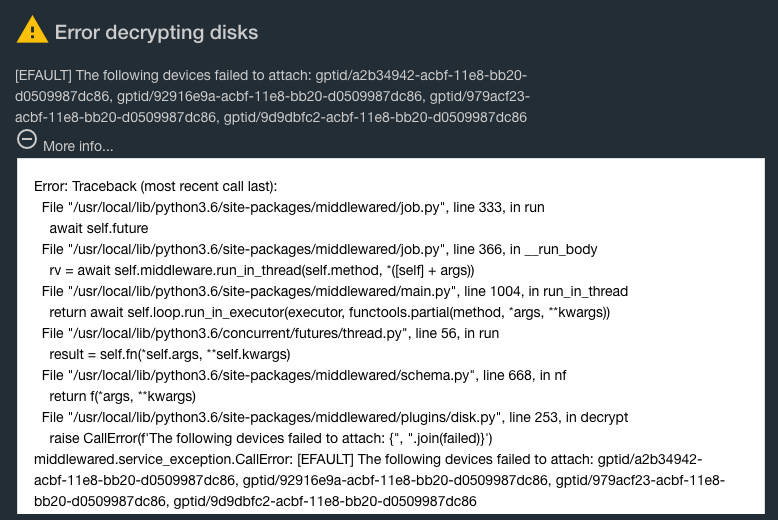Click the job.py line 333 traceback entry
Screen dimensions: 778x520
coord(293,207)
